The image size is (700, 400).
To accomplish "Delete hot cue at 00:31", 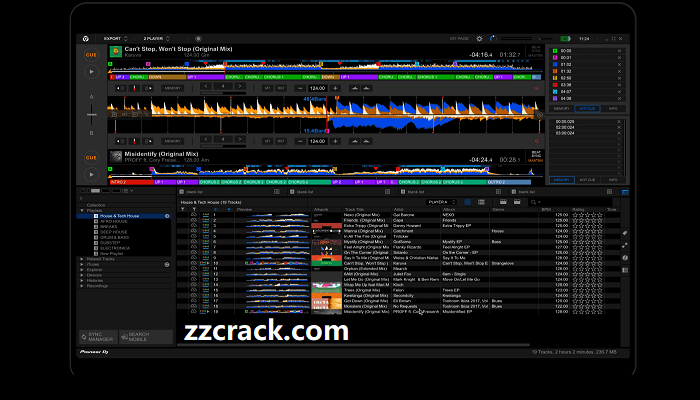I will [619, 58].
